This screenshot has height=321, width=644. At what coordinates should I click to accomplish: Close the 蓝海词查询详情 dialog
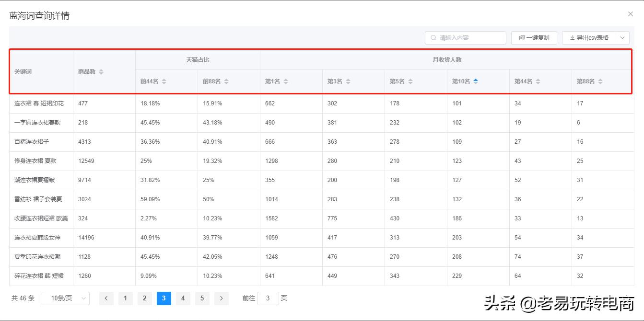pos(631,14)
